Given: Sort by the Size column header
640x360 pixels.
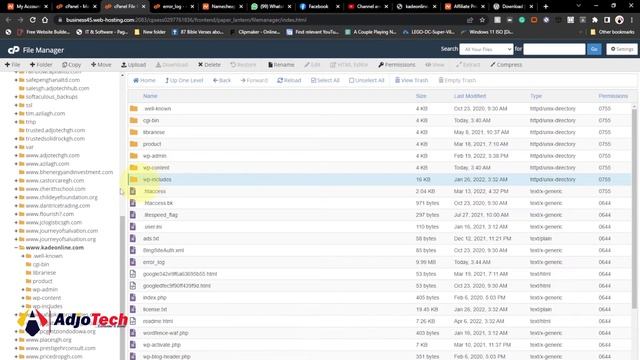Looking at the screenshot, I should tap(421, 96).
